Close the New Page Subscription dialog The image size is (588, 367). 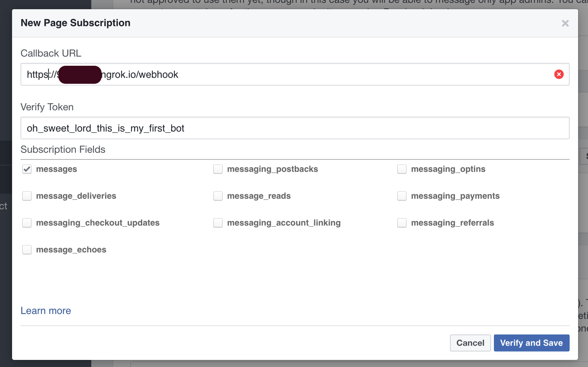[x=565, y=24]
